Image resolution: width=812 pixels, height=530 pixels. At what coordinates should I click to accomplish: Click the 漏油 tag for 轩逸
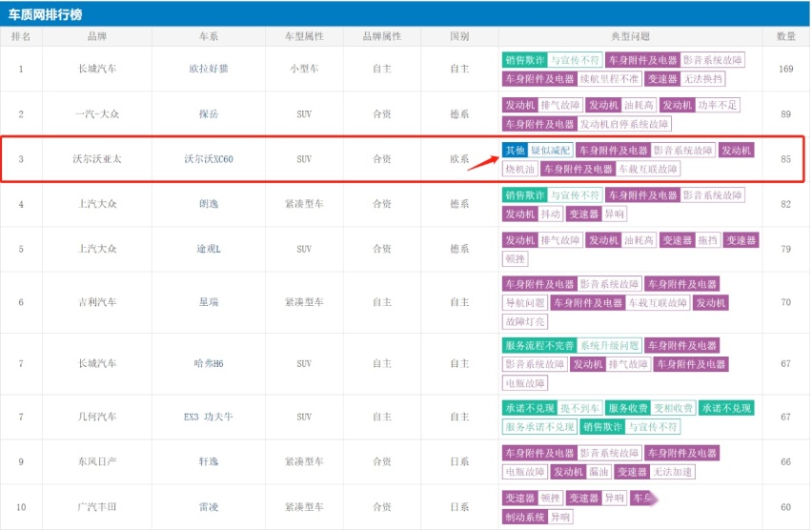tap(599, 472)
